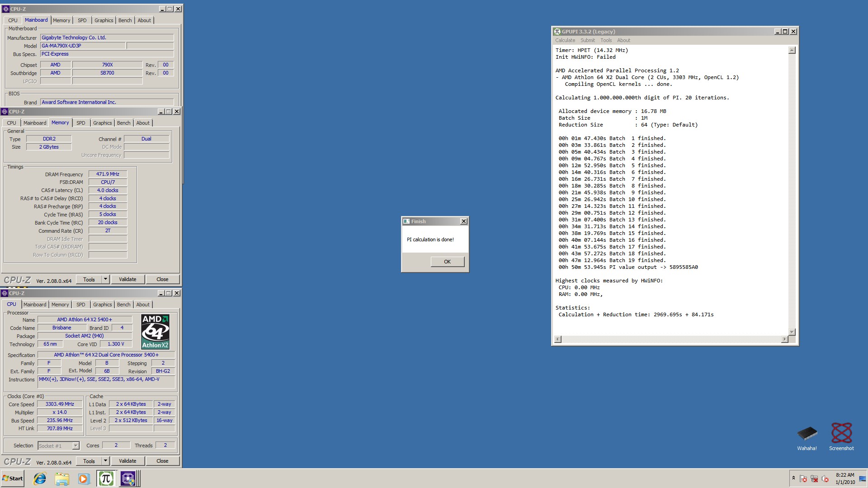The image size is (868, 488).
Task: Open Internet Explorer from the taskbar
Action: coord(40,479)
